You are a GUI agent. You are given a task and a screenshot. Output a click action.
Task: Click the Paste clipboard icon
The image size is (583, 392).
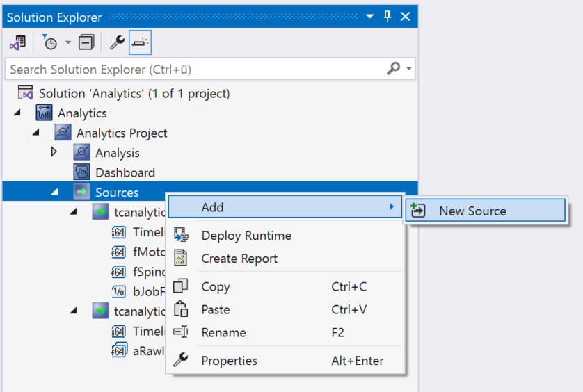[x=181, y=309]
